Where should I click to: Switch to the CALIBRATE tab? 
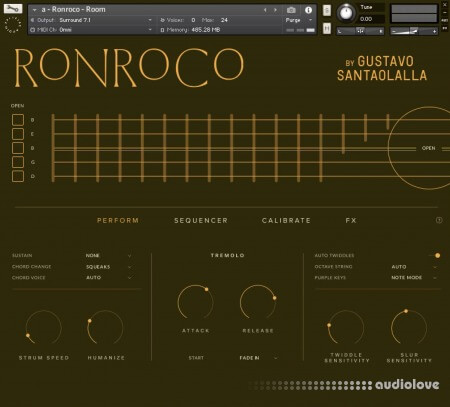286,220
